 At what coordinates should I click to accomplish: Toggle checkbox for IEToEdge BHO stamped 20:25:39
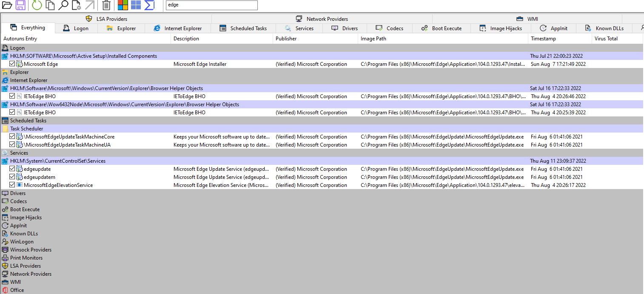(12, 113)
